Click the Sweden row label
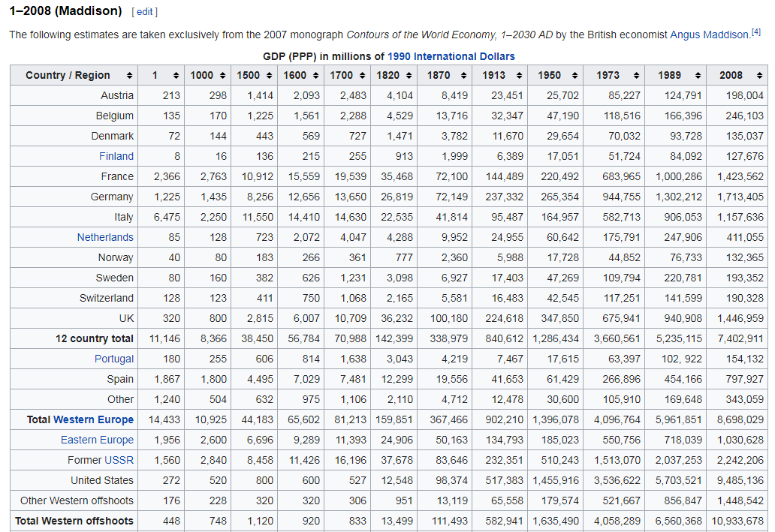The image size is (775, 532). tap(115, 278)
